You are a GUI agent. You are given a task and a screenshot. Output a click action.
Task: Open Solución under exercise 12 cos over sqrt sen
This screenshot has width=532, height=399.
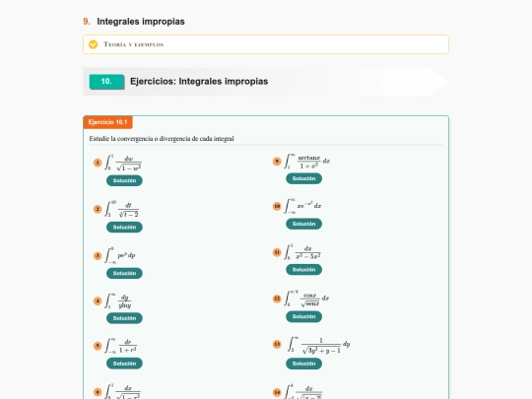point(303,316)
